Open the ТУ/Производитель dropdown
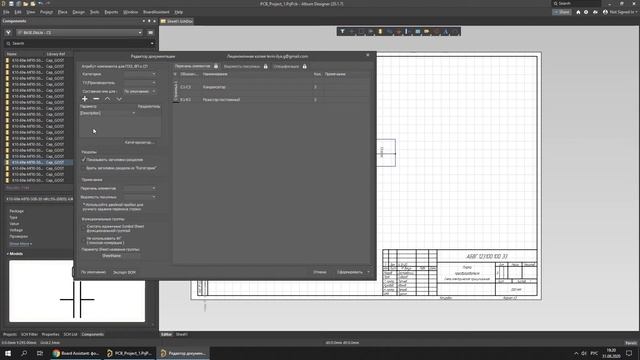Screen dimensions: 640x360 tap(140, 82)
